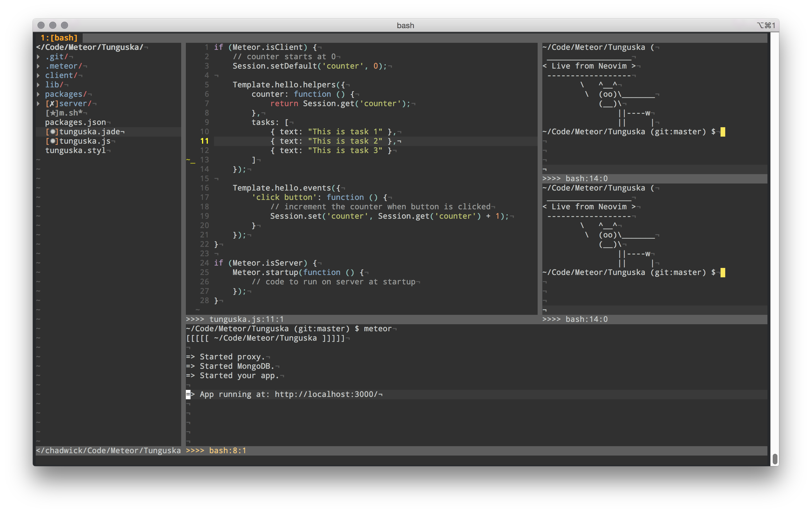Click the ⌥⌘1 shortcut badge in the titlebar

[767, 25]
